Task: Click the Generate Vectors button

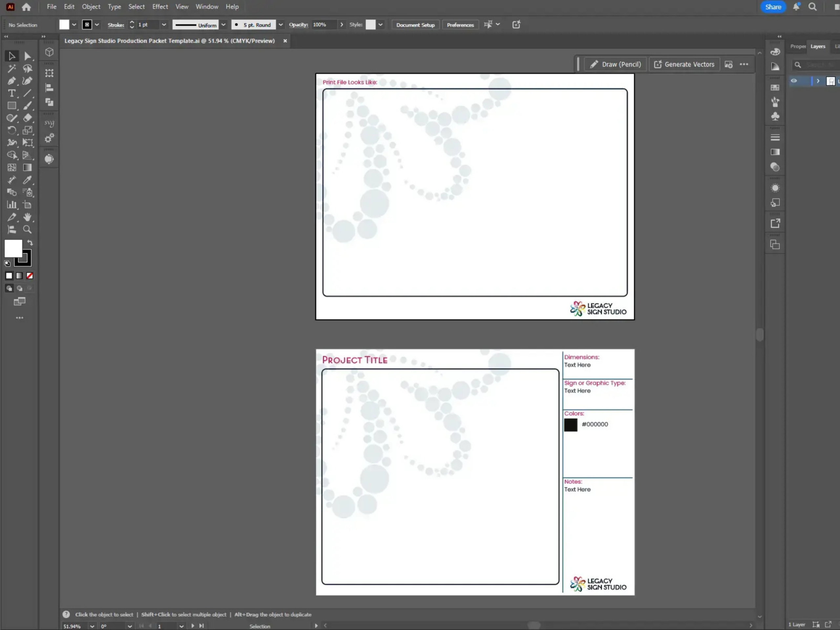Action: click(684, 65)
